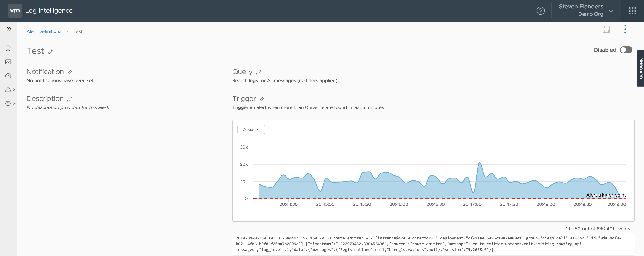Edit the Trigger condition pencil

coord(262,99)
